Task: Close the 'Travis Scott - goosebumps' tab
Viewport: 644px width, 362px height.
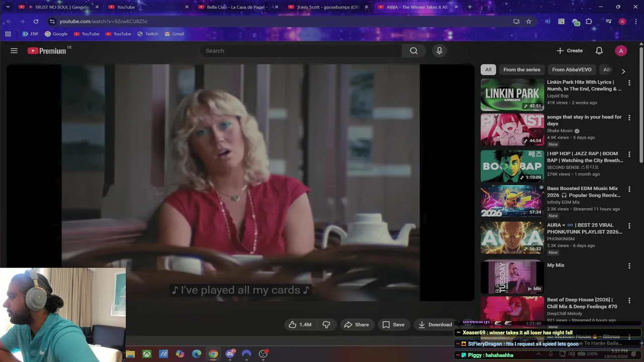Action: pos(366,7)
